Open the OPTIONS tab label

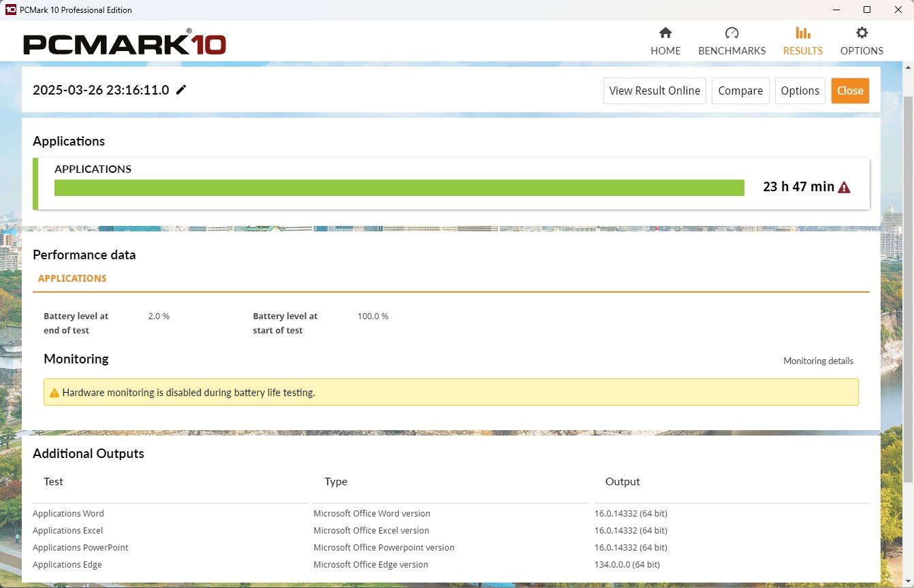click(x=862, y=51)
